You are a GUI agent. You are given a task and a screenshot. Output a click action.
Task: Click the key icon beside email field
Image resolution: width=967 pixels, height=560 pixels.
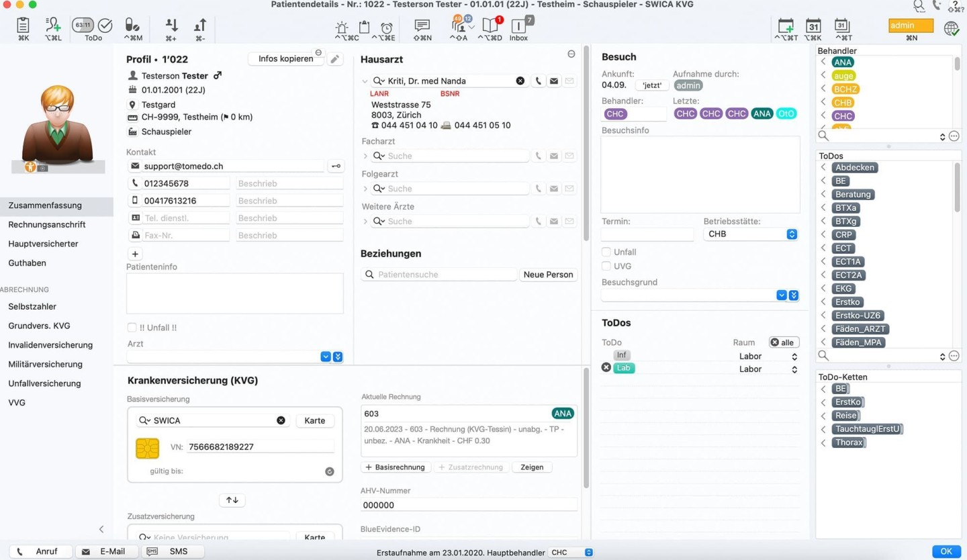pyautogui.click(x=336, y=166)
